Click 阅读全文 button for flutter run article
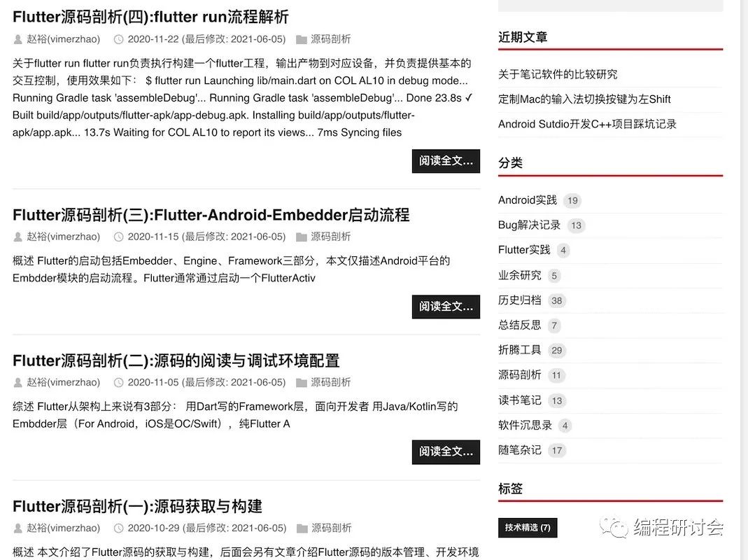Screen dimensions: 748x560 pos(446,161)
